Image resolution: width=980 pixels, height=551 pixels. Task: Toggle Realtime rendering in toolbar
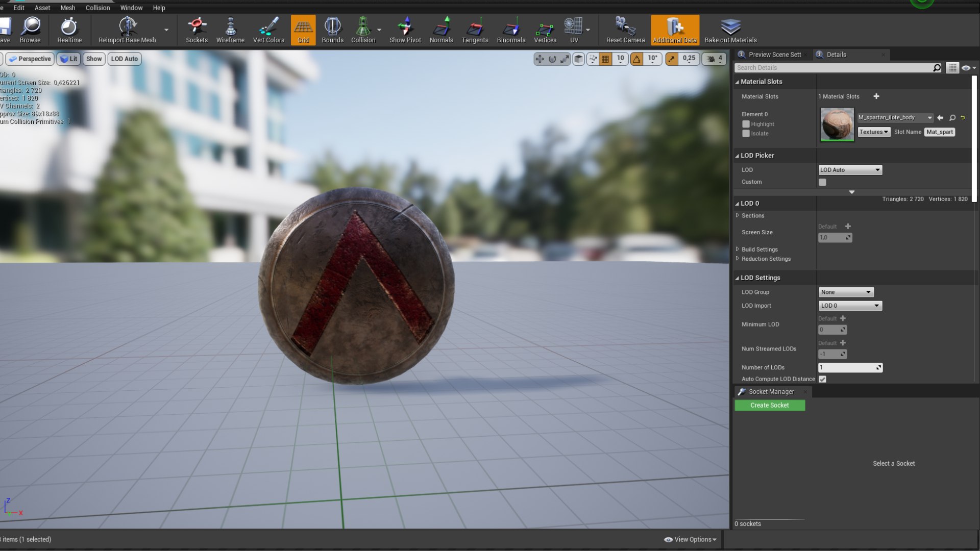69,30
